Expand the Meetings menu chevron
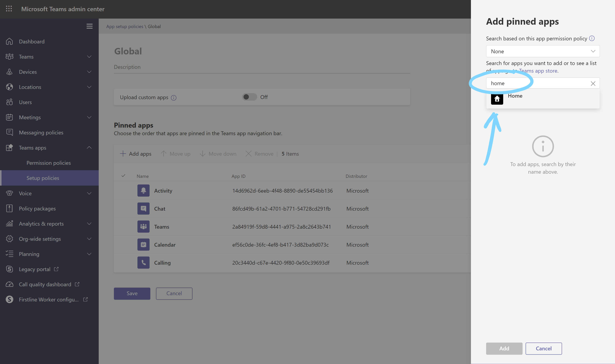 (x=89, y=117)
